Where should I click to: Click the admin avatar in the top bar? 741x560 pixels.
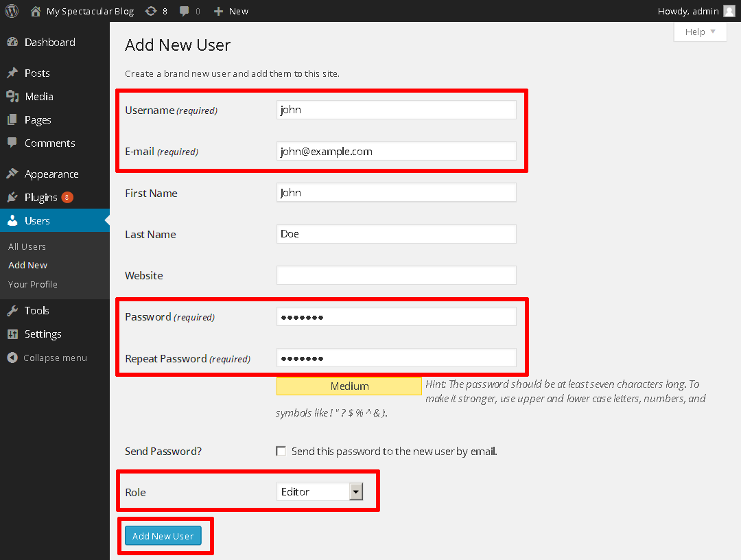click(x=729, y=11)
